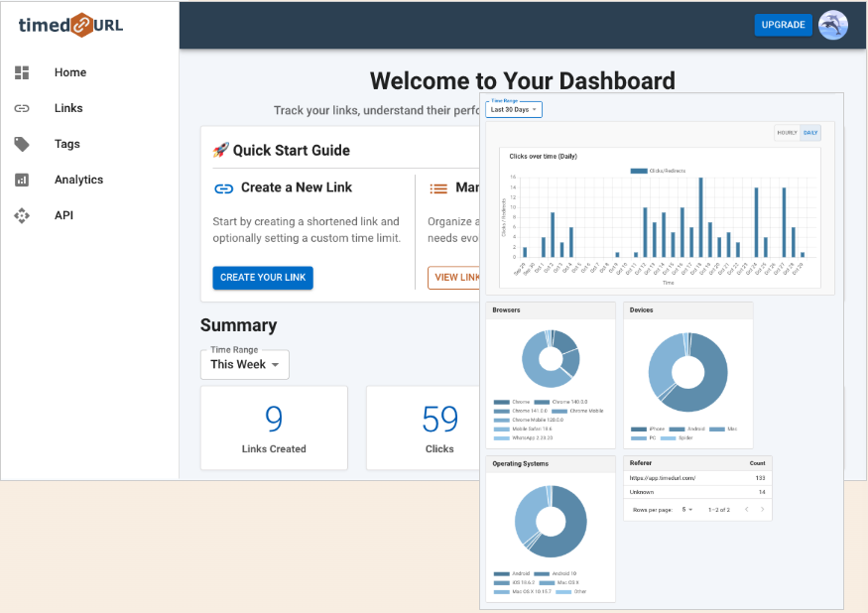868x613 pixels.
Task: Click the Create Your Link button
Action: (x=263, y=278)
